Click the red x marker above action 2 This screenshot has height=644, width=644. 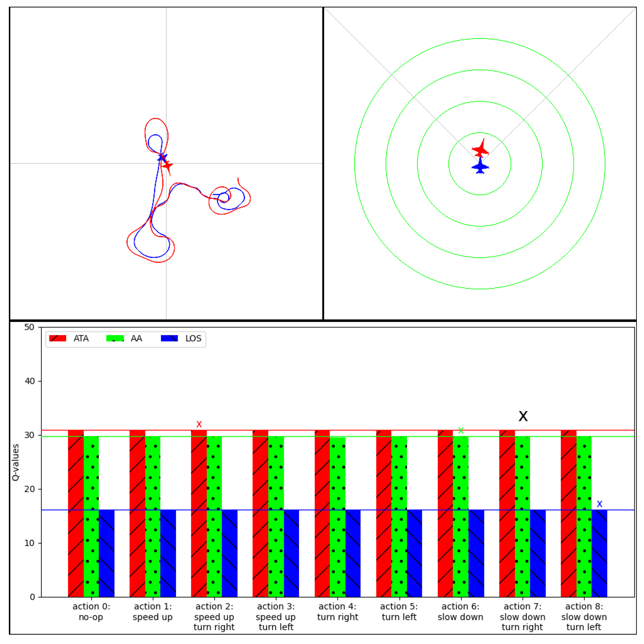pyautogui.click(x=199, y=424)
